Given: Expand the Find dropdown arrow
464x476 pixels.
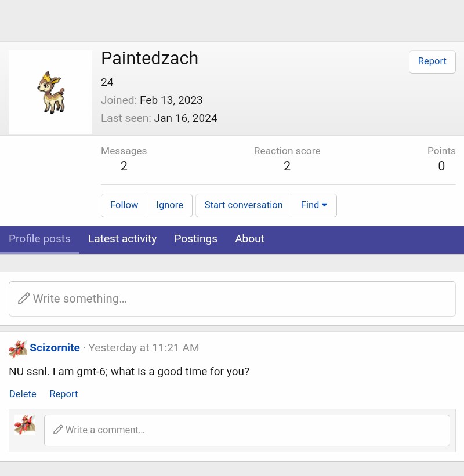Looking at the screenshot, I should tap(324, 205).
